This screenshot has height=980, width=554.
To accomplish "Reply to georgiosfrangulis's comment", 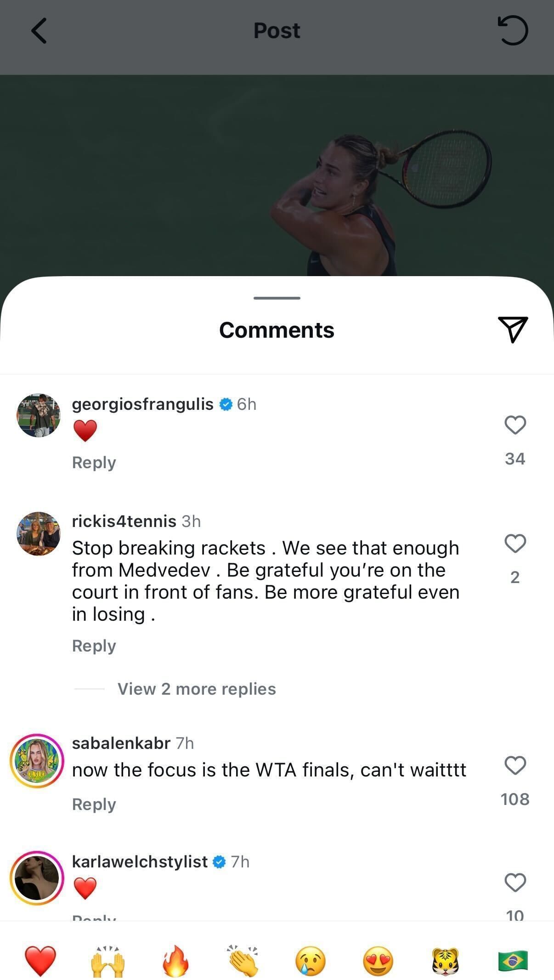I will [x=94, y=462].
